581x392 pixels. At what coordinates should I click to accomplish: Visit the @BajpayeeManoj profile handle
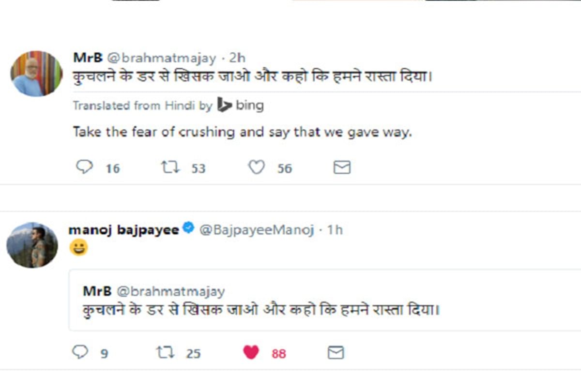coord(257,229)
